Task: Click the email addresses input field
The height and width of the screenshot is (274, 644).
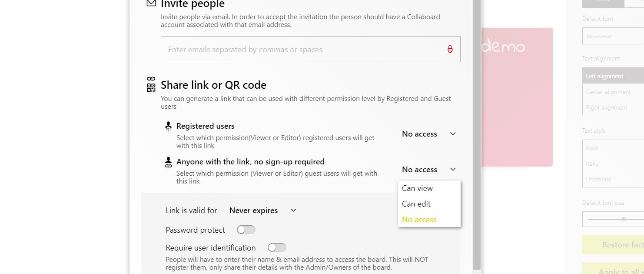Action: 310,49
